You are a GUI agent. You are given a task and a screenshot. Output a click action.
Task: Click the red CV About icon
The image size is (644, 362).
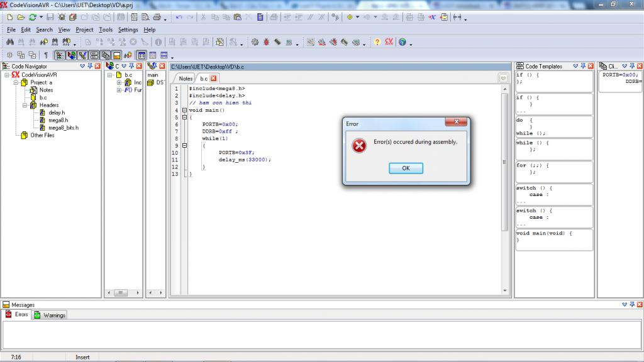click(389, 42)
